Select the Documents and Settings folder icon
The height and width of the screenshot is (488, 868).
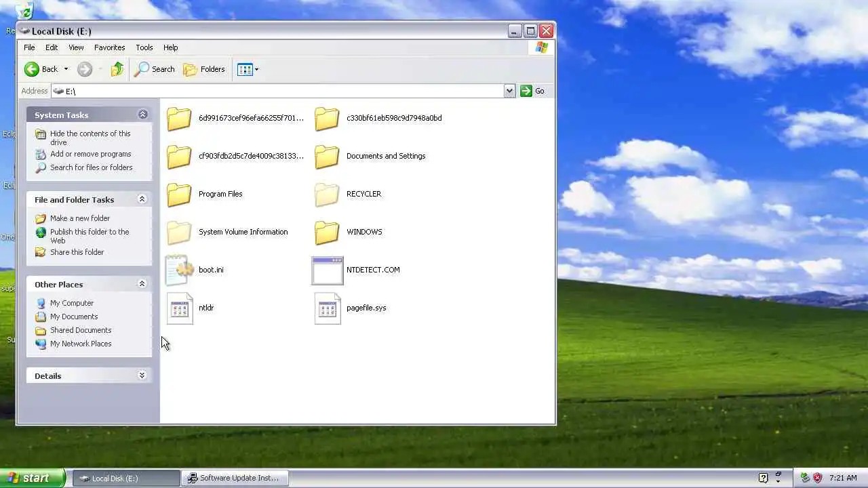(327, 156)
